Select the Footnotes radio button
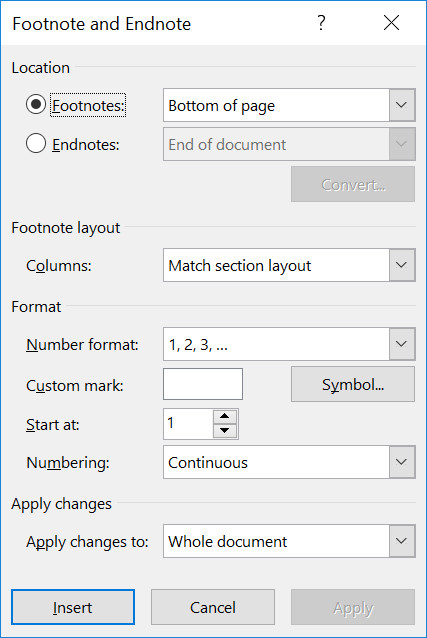 (36, 105)
